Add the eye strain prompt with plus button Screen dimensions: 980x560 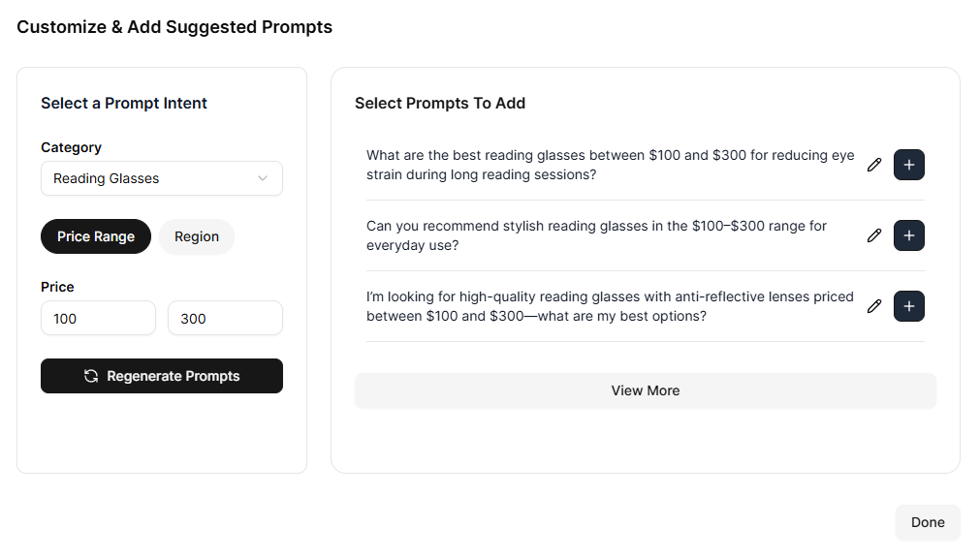point(908,165)
